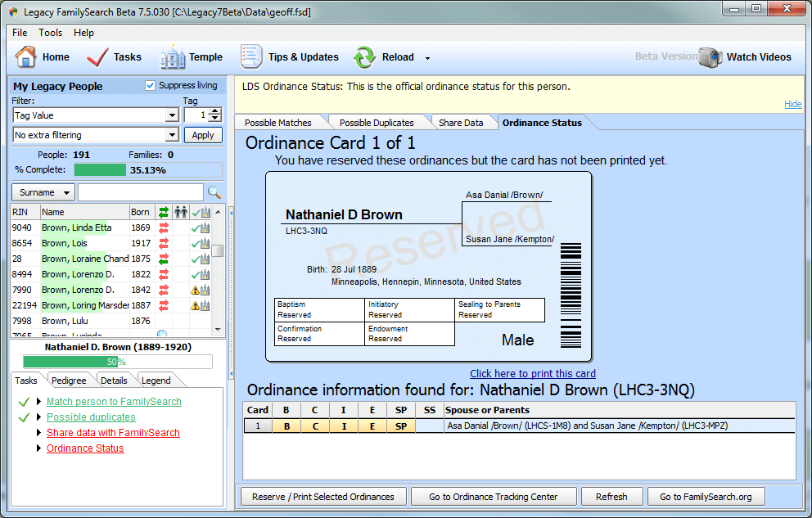Open the Temple toolbar icon
Screen dimensions: 812x518
[173, 57]
